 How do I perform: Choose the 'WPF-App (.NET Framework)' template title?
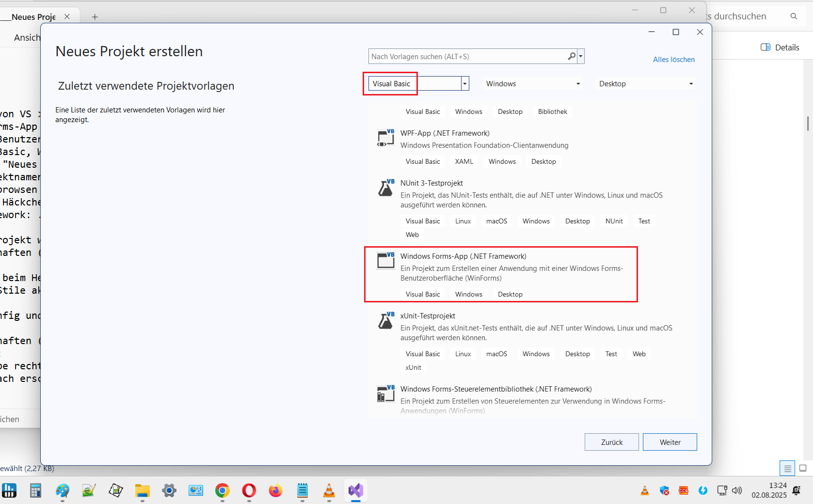(x=445, y=133)
